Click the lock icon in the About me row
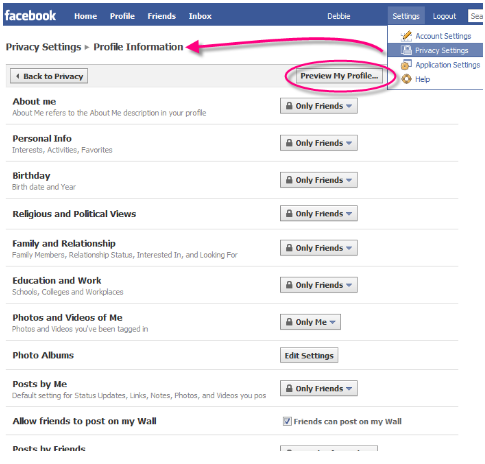Screen dimensions: 485x464 (289, 106)
